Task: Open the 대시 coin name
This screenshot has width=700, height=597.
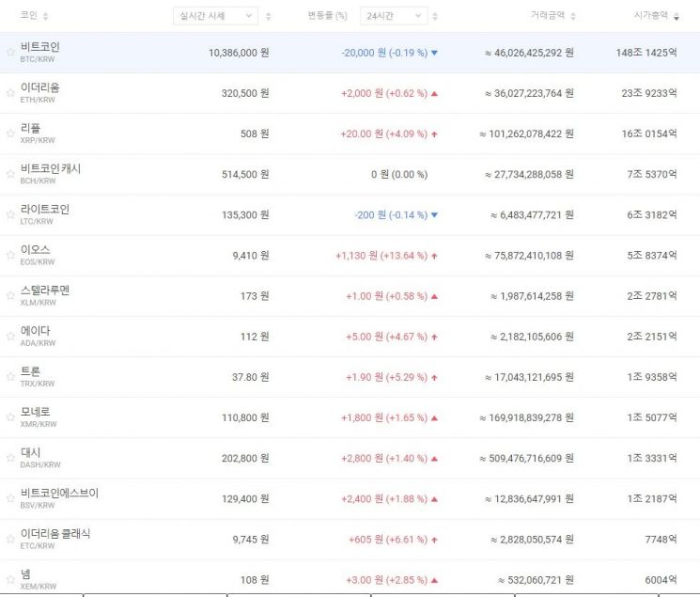Action: [30, 452]
